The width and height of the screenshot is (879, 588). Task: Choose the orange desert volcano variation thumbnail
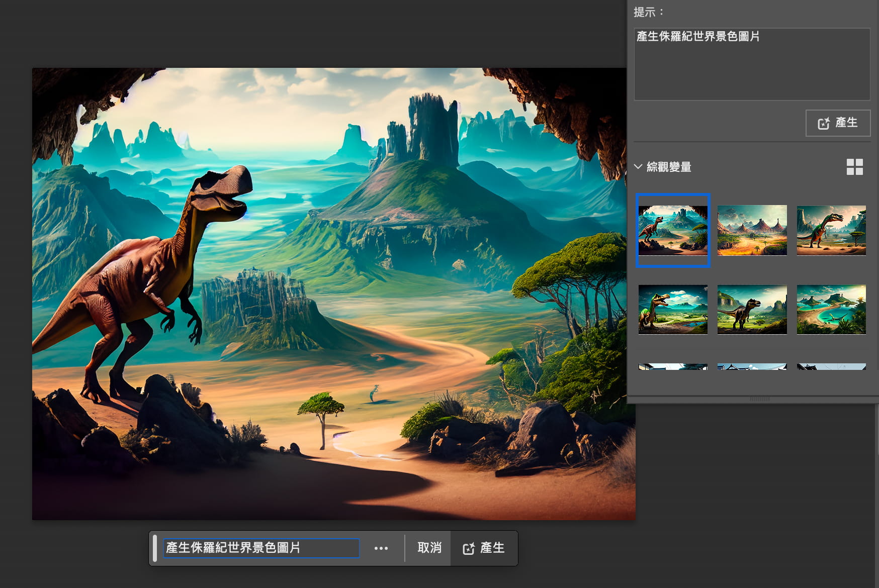(752, 230)
